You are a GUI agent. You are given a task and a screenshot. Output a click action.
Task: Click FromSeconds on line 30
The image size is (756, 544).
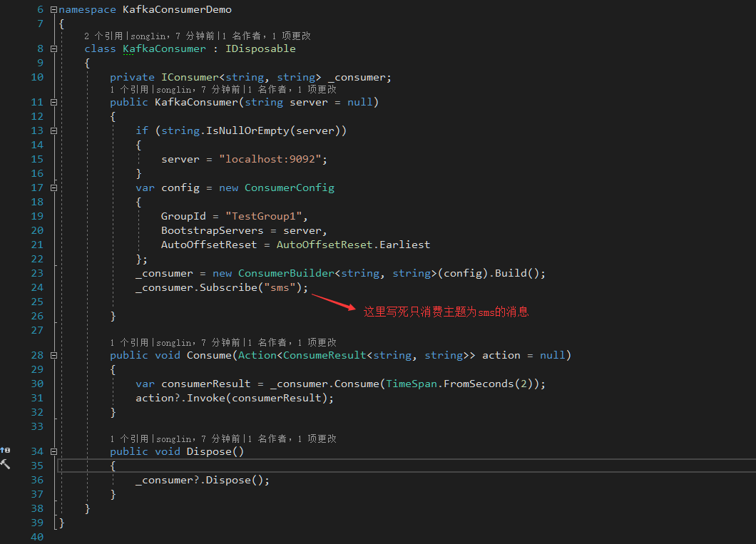pyautogui.click(x=479, y=384)
